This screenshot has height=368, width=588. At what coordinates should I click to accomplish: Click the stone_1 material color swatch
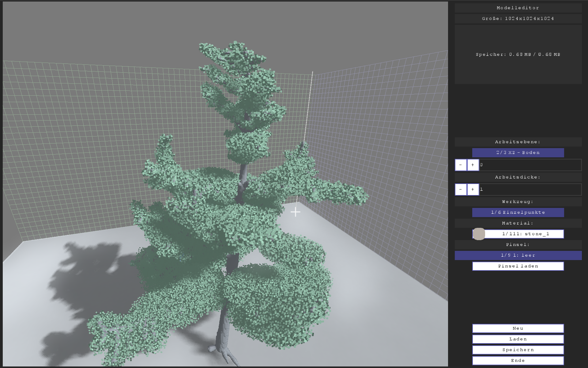[x=479, y=234]
